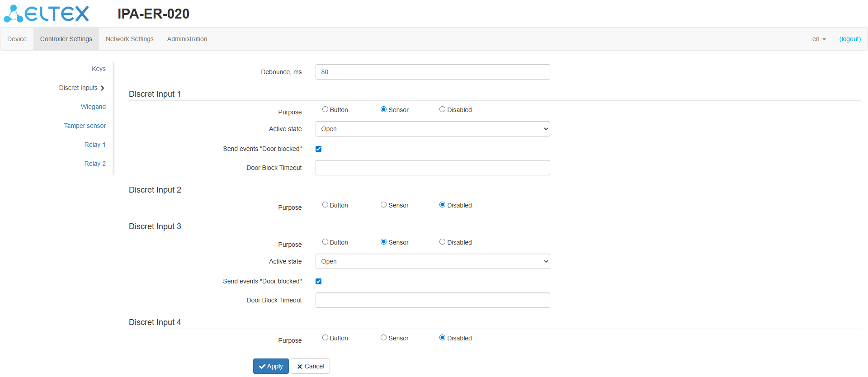
Task: Switch to Network Settings tab
Action: 130,39
